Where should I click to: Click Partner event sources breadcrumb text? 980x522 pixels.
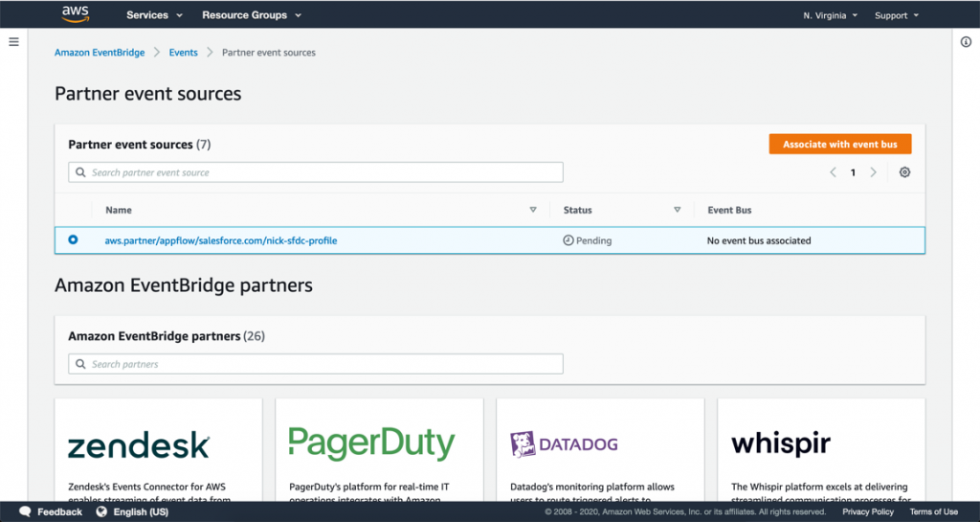pyautogui.click(x=269, y=53)
